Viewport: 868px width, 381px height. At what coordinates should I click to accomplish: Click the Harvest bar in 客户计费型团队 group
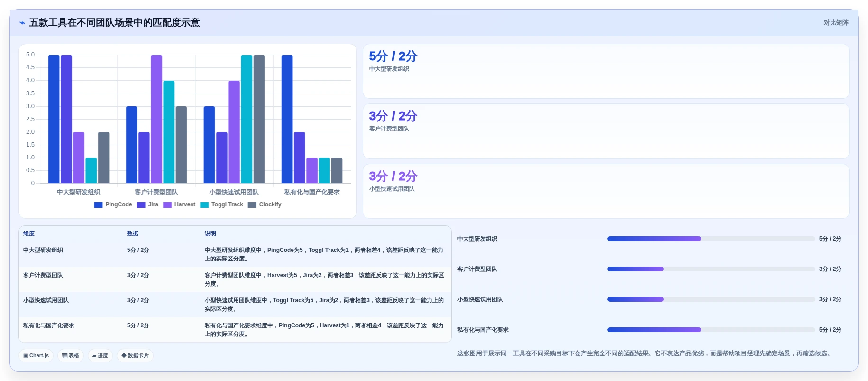156,119
